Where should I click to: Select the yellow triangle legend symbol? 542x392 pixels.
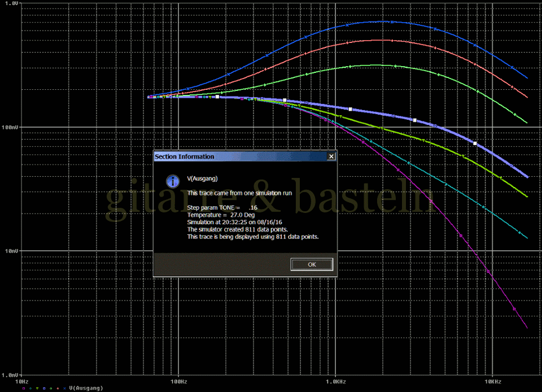tap(37, 389)
